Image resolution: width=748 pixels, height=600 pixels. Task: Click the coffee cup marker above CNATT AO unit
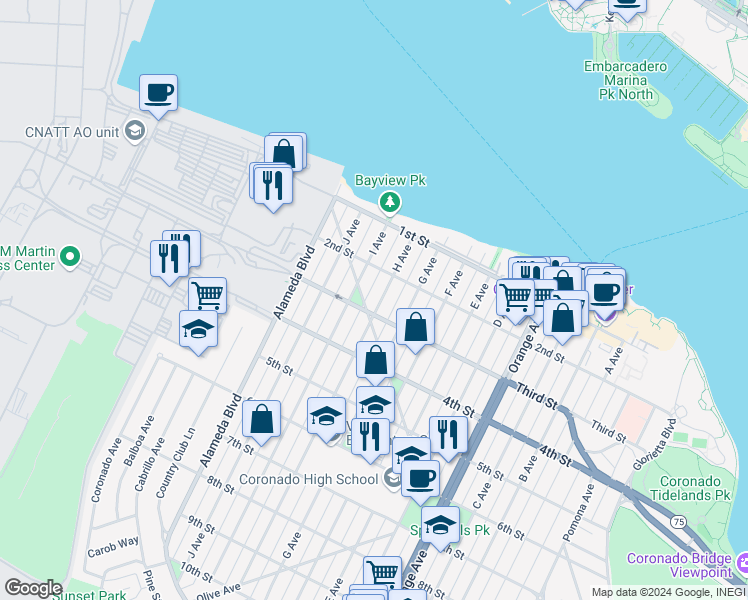pyautogui.click(x=158, y=95)
